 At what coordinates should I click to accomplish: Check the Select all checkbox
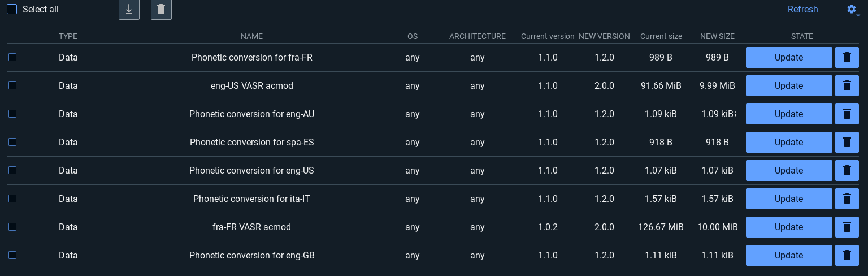[x=12, y=10]
